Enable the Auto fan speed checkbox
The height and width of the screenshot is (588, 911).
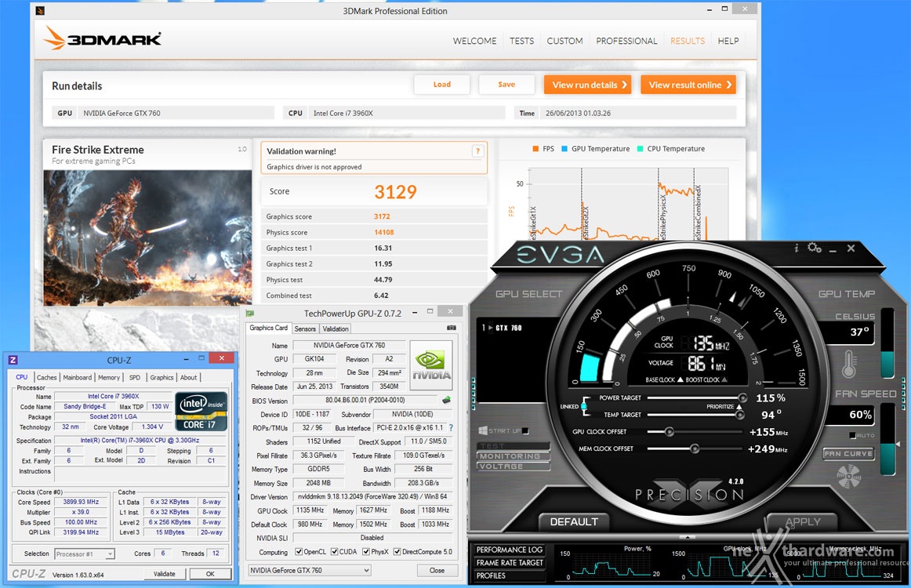point(852,435)
